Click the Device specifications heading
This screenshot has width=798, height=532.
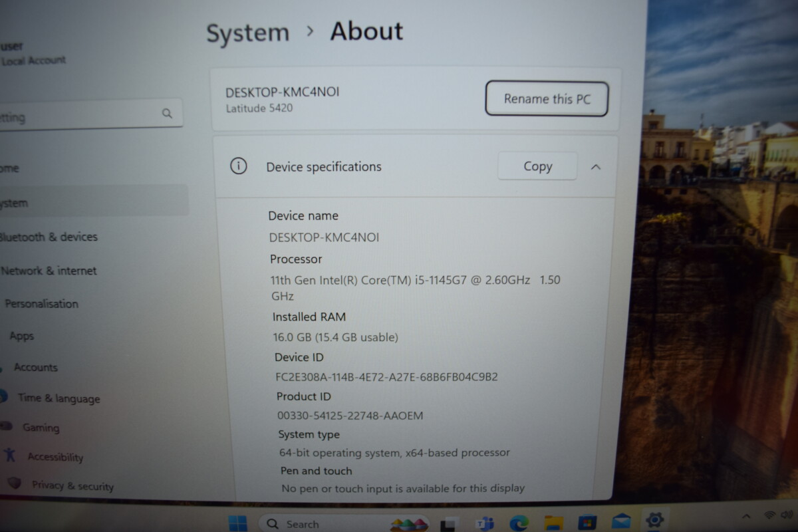pos(324,167)
